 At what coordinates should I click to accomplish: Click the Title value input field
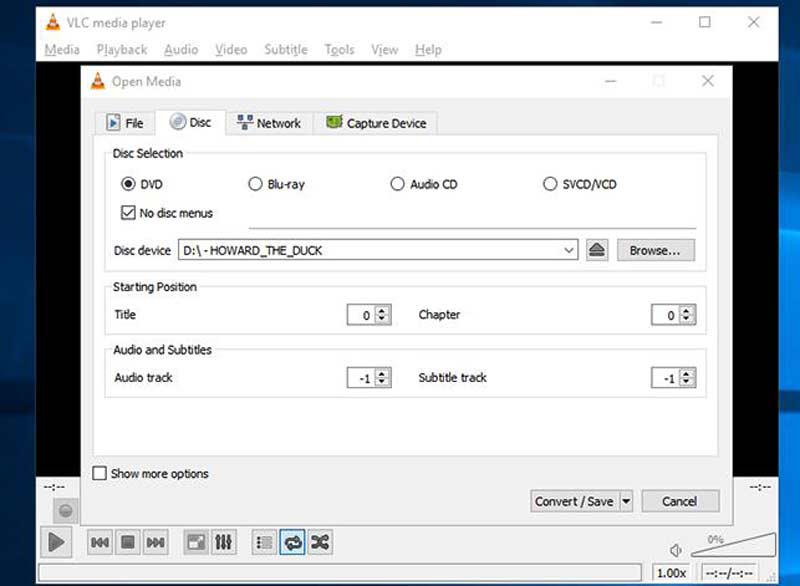[x=361, y=315]
